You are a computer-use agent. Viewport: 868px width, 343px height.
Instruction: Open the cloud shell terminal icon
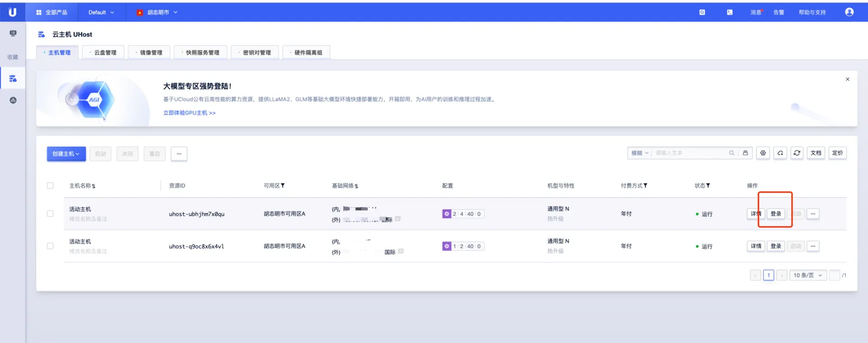(730, 12)
